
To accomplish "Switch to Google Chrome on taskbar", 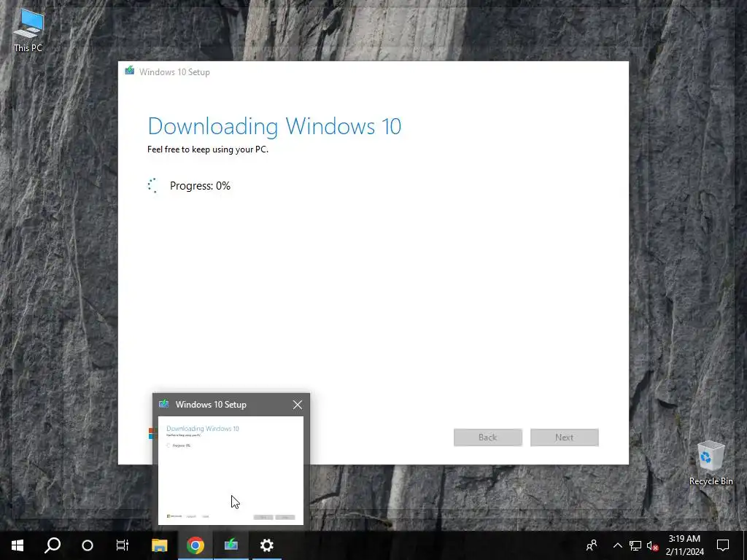I will coord(196,545).
